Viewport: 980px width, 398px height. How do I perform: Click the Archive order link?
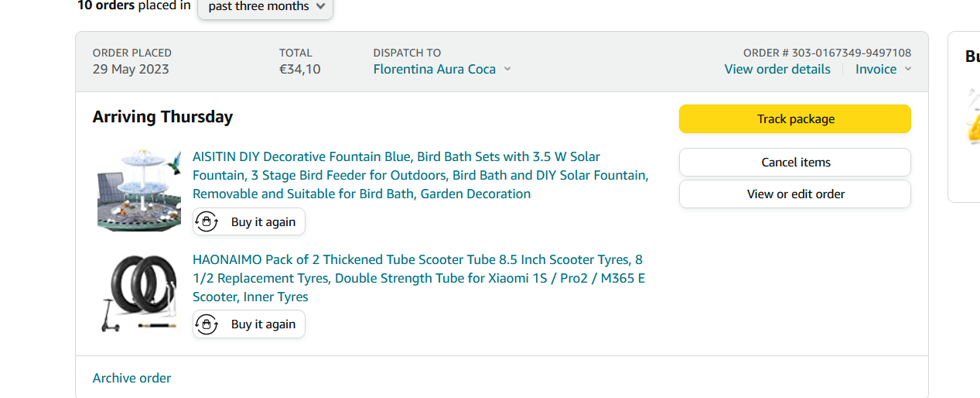(131, 378)
